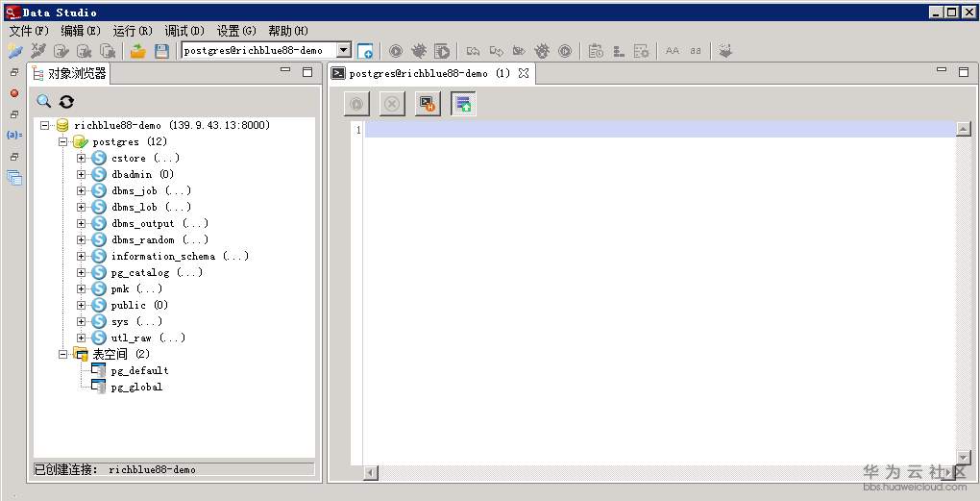Click the save SQL floppy disk icon

coord(161,51)
